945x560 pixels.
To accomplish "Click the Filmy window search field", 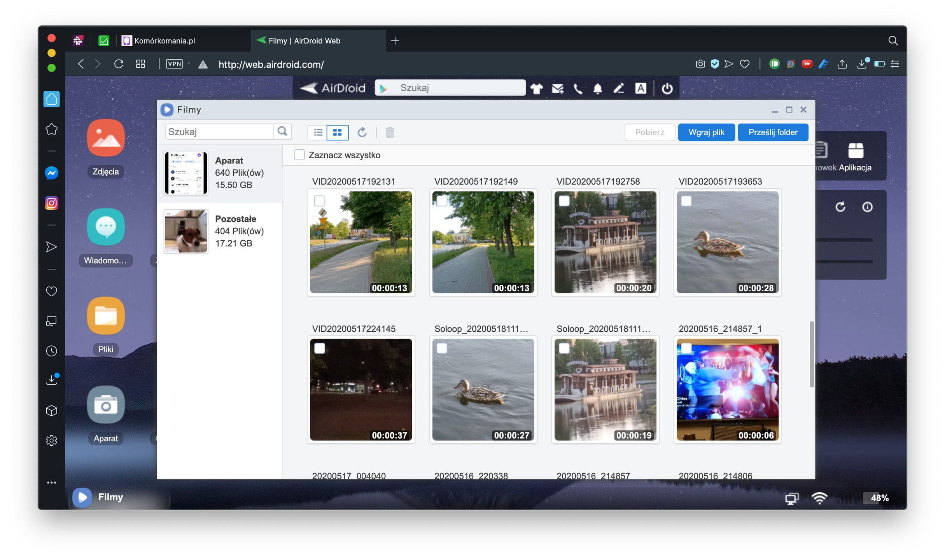I will point(219,132).
